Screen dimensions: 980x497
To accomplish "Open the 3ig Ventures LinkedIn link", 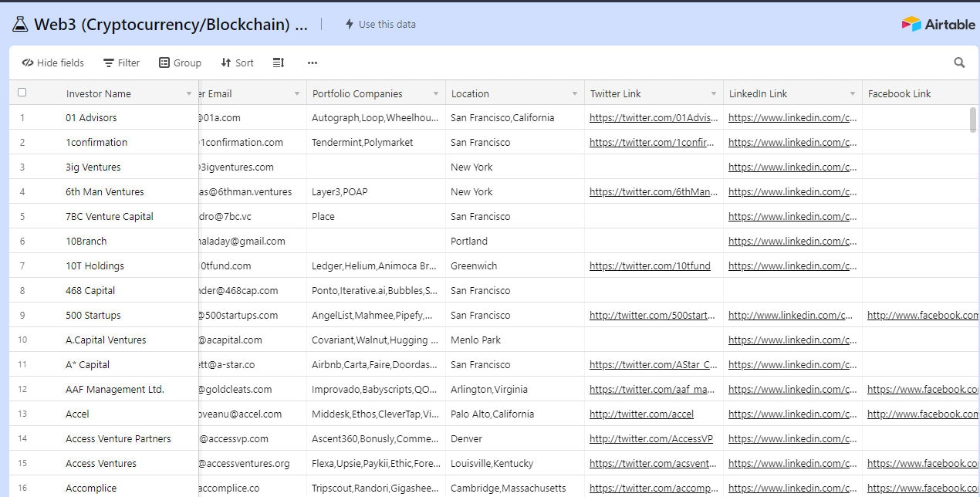I will pos(792,167).
